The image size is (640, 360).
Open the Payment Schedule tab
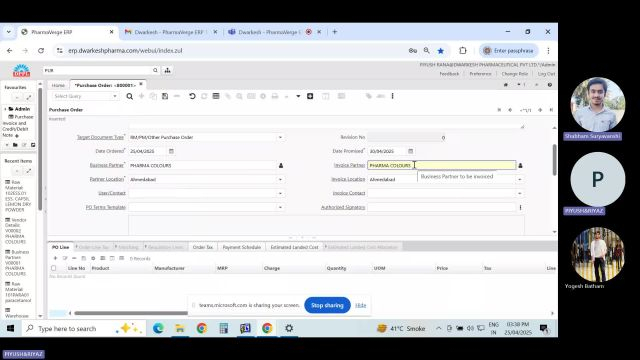pyautogui.click(x=242, y=247)
